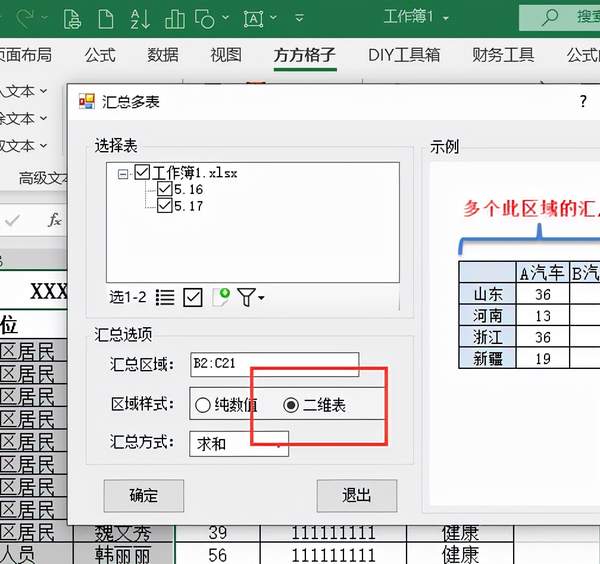600x564 pixels.
Task: Click the bar chart icon in the quick access toolbar
Action: tap(174, 18)
